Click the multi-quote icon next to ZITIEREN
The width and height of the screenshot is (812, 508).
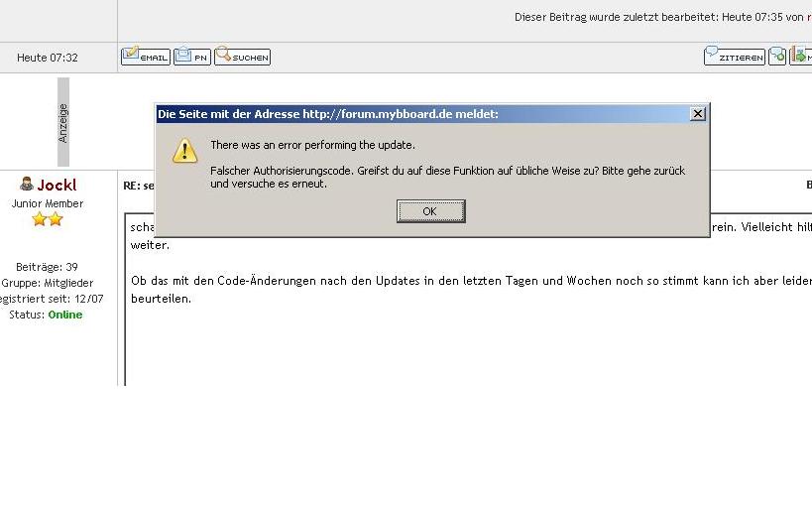tap(777, 56)
